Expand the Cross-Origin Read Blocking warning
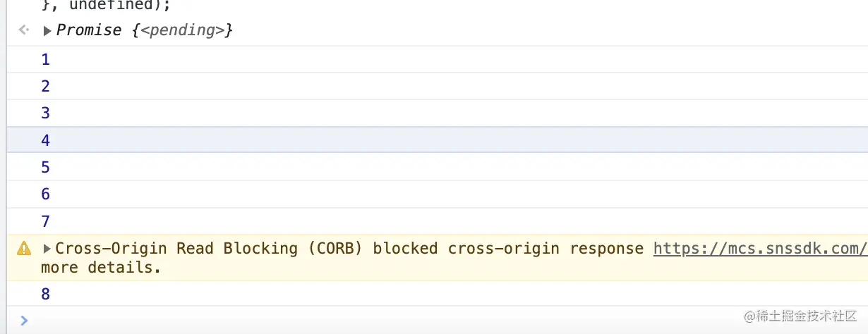 point(47,249)
